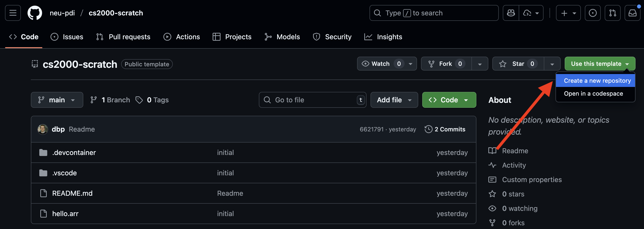Select Open in a codespace
This screenshot has height=229, width=644.
595,94
